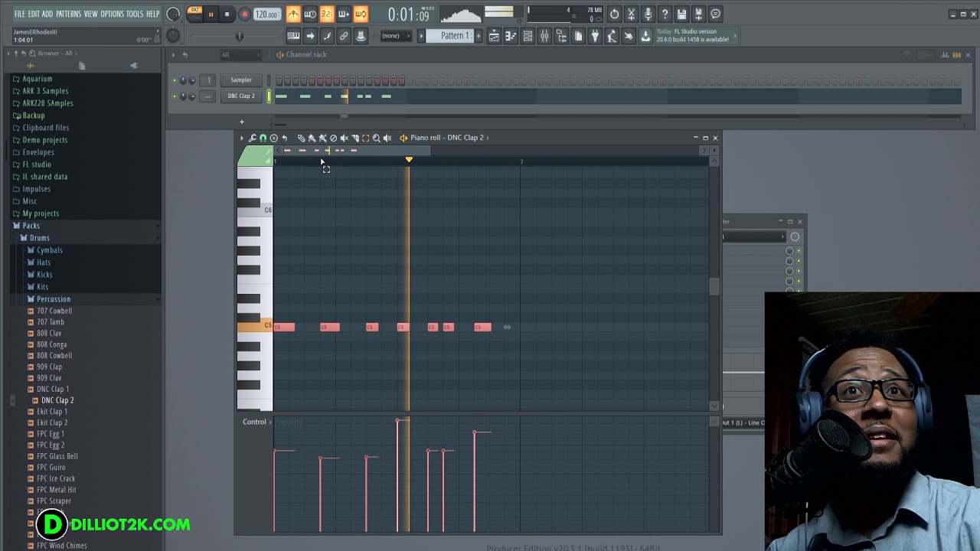Stop playback with the stop button
The height and width of the screenshot is (551, 980).
[x=227, y=14]
